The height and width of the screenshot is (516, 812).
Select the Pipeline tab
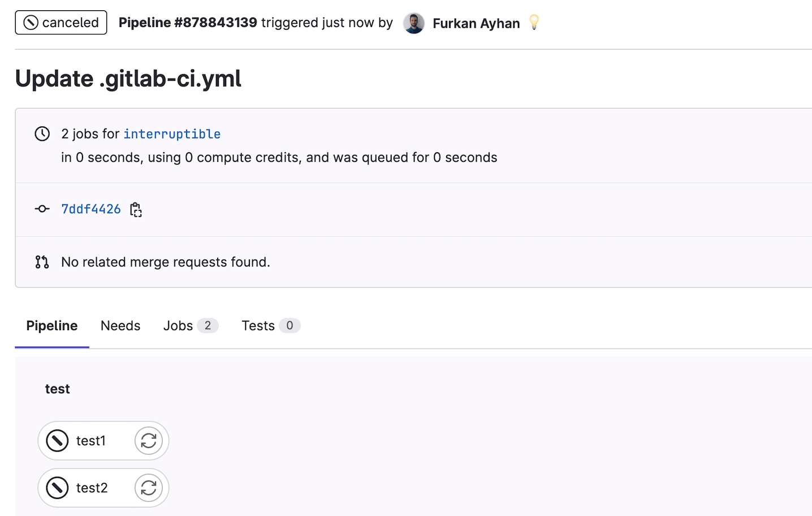pyautogui.click(x=52, y=326)
